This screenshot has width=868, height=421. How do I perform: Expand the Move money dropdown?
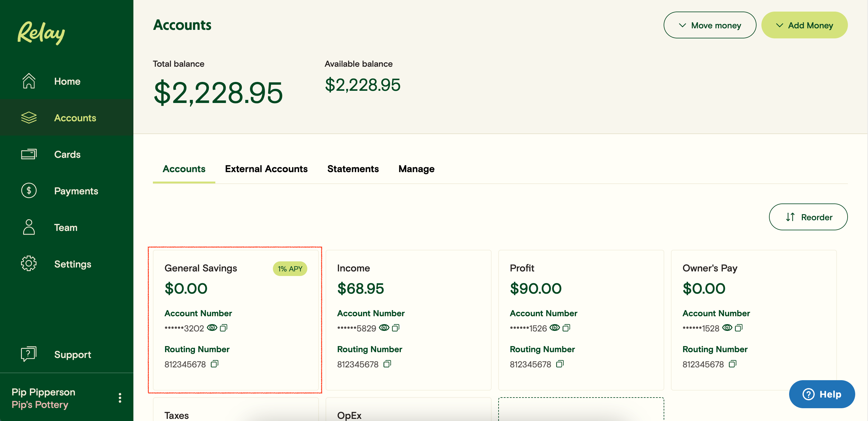pyautogui.click(x=710, y=25)
